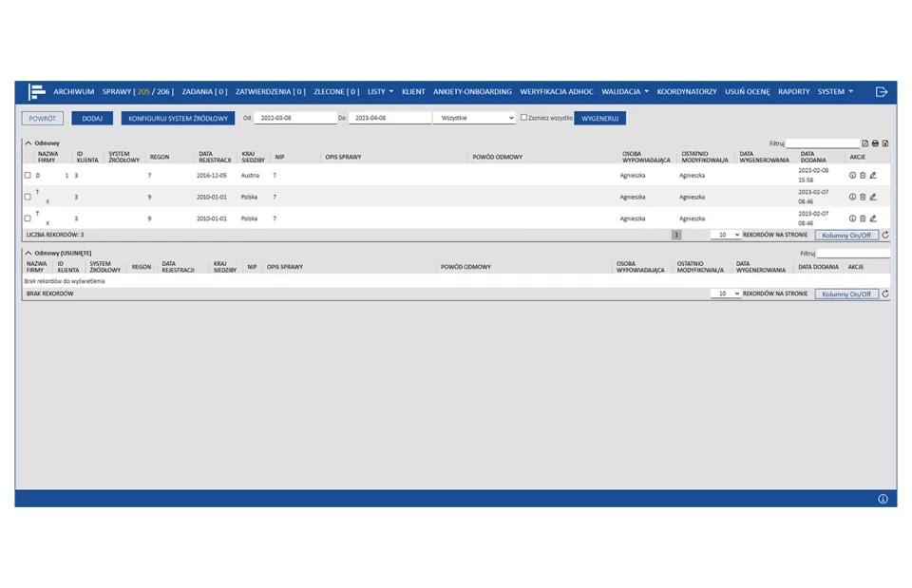Go to the RAPORTY menu item

793,92
